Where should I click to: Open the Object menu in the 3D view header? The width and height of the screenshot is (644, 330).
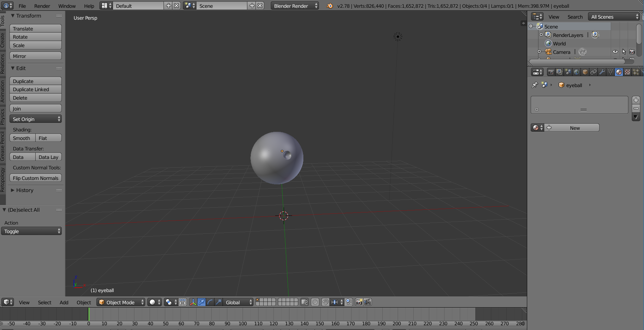[x=84, y=302]
